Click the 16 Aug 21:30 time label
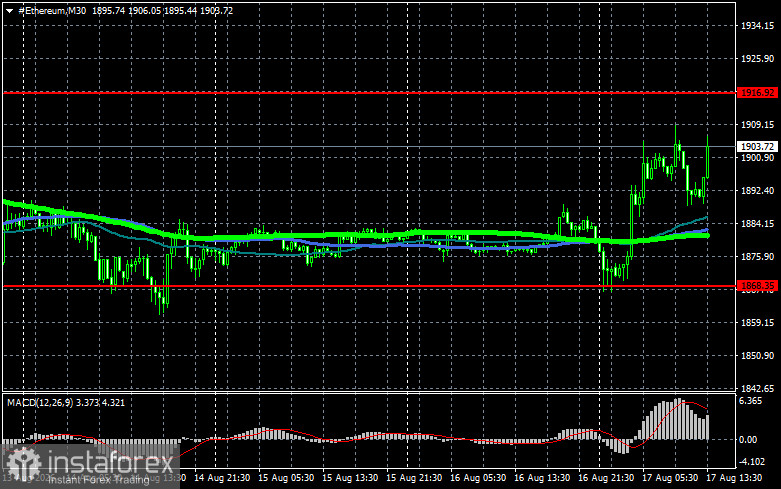This screenshot has width=781, height=489. 606,478
